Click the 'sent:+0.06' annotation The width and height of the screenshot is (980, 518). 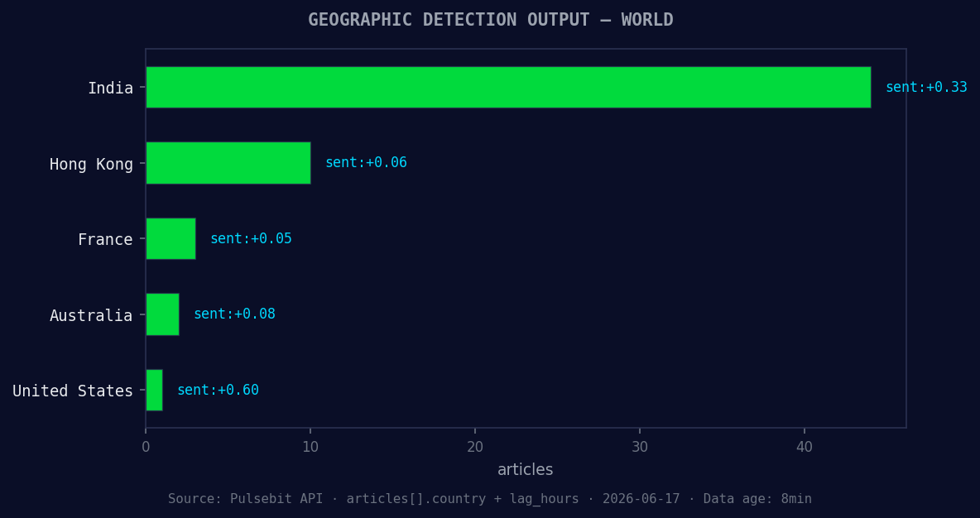(366, 162)
